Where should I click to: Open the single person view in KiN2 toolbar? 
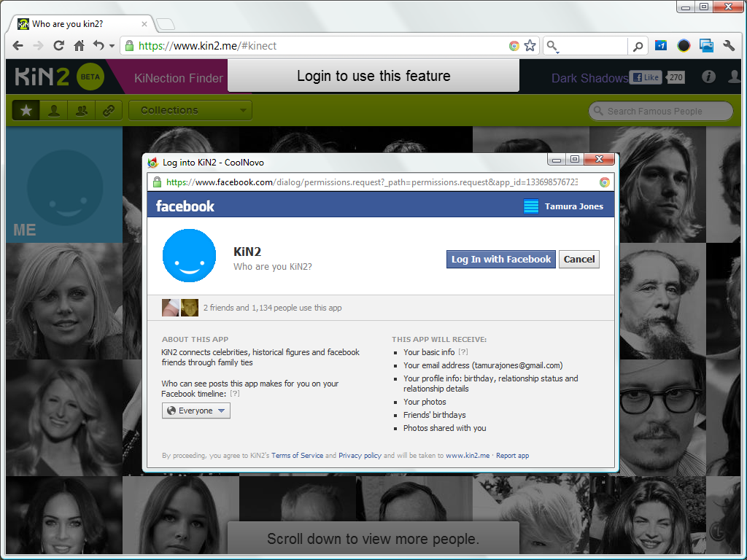coord(54,110)
